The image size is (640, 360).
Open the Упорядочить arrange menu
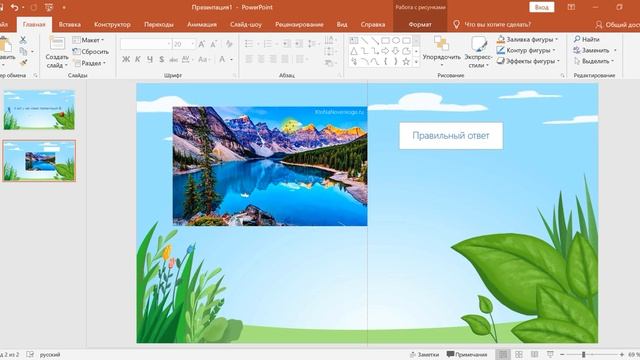pyautogui.click(x=442, y=51)
